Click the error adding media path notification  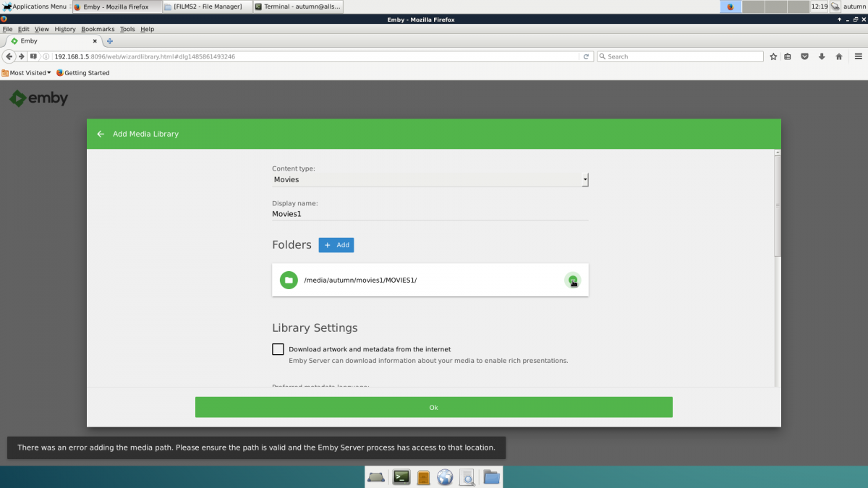click(257, 448)
